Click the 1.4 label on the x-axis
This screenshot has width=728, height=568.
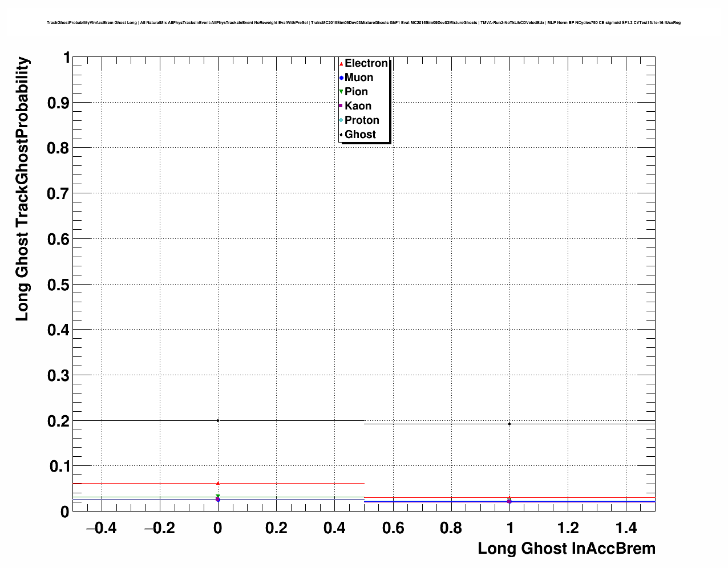[x=626, y=529]
